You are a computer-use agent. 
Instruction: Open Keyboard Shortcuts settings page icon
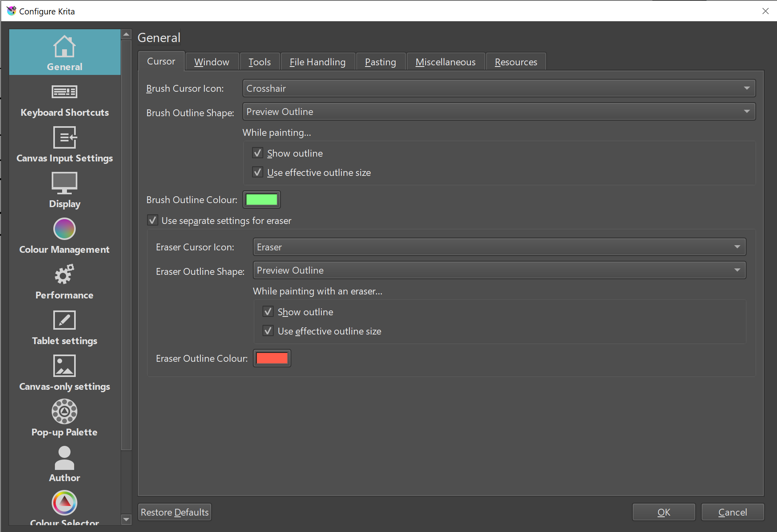point(65,92)
